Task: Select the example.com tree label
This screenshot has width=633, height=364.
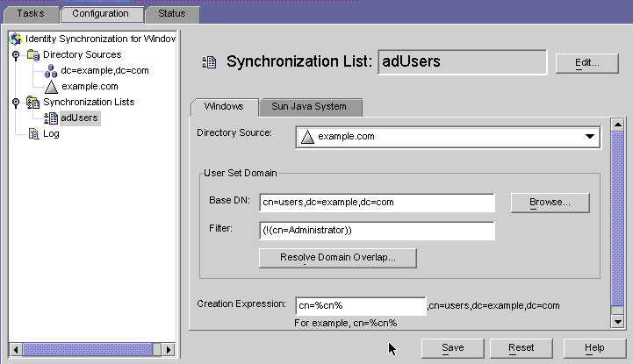Action: click(x=90, y=87)
